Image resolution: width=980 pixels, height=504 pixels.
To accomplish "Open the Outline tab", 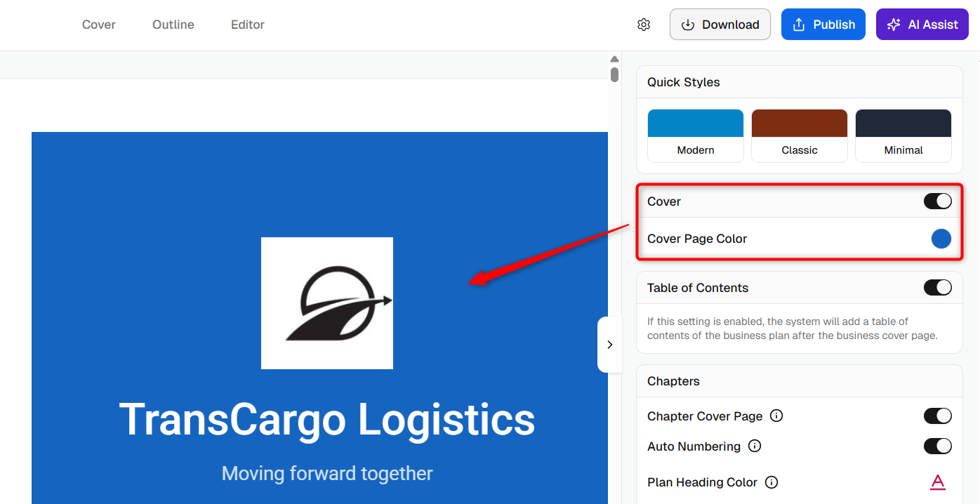I will pyautogui.click(x=173, y=25).
